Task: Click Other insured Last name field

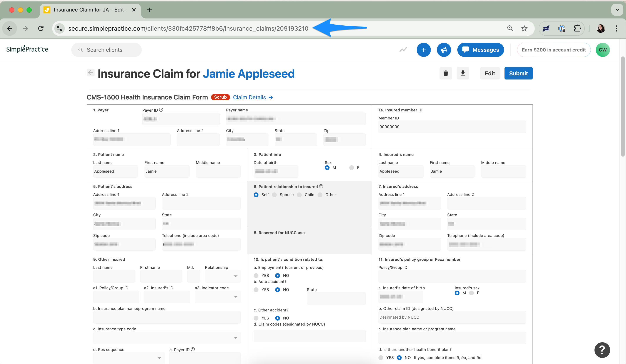Action: 114,276
